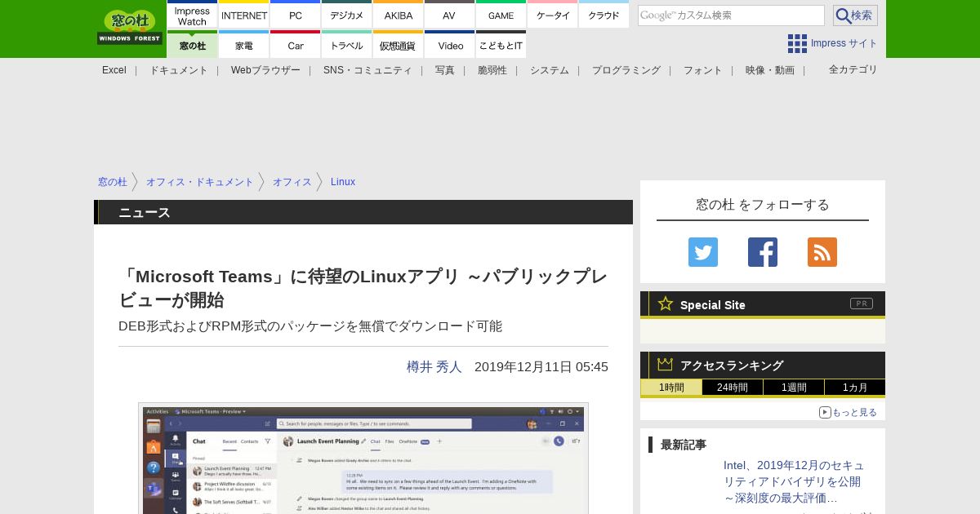Image resolution: width=980 pixels, height=514 pixels.
Task: Open the GAME site tab
Action: coord(501,15)
